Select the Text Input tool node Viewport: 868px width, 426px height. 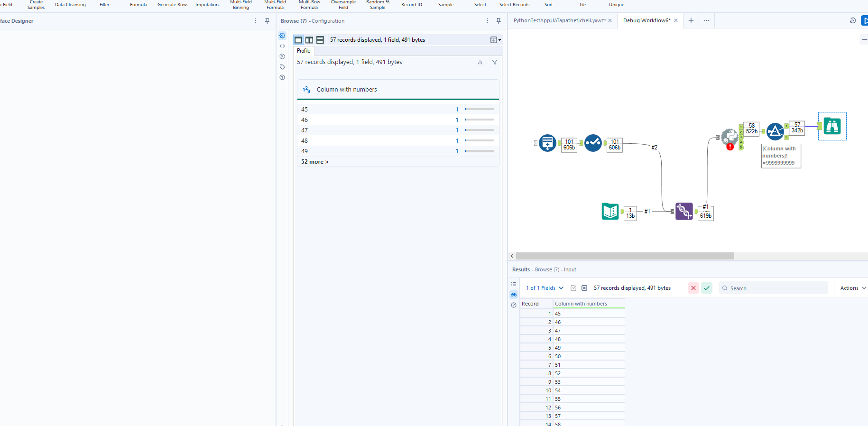(x=610, y=211)
